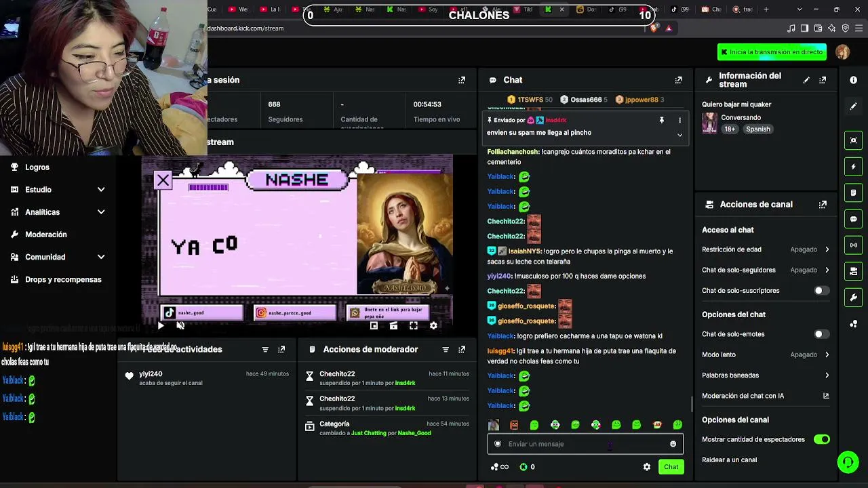Pop out the Acciones de canal panel
Viewport: 868px width, 488px height.
(x=823, y=205)
